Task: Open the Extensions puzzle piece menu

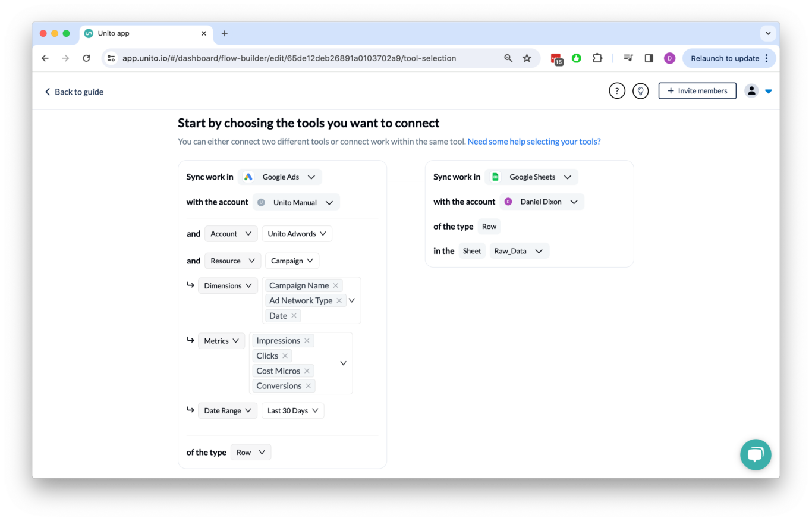Action: (x=597, y=58)
